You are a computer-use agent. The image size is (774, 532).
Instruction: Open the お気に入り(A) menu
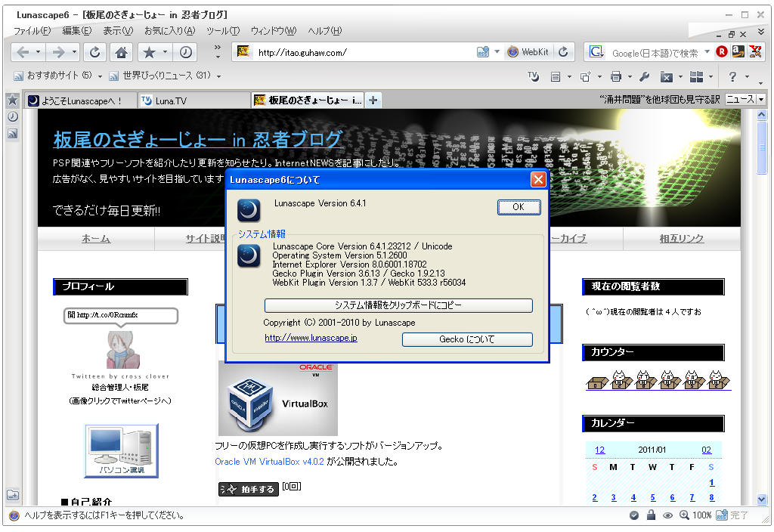click(170, 31)
